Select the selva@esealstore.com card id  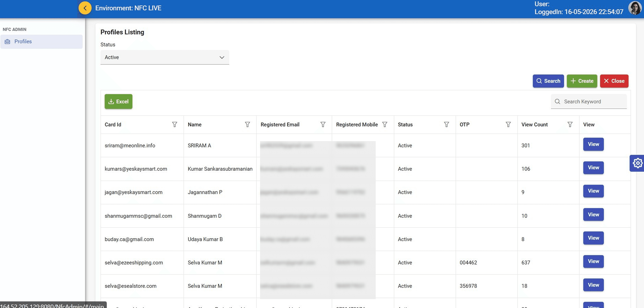(130, 286)
